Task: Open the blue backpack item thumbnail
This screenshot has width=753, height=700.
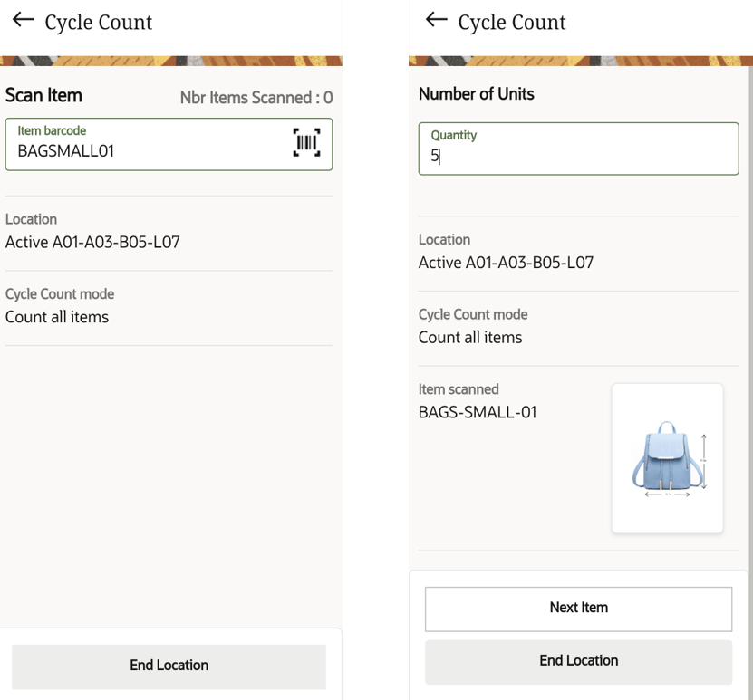Action: (x=667, y=457)
